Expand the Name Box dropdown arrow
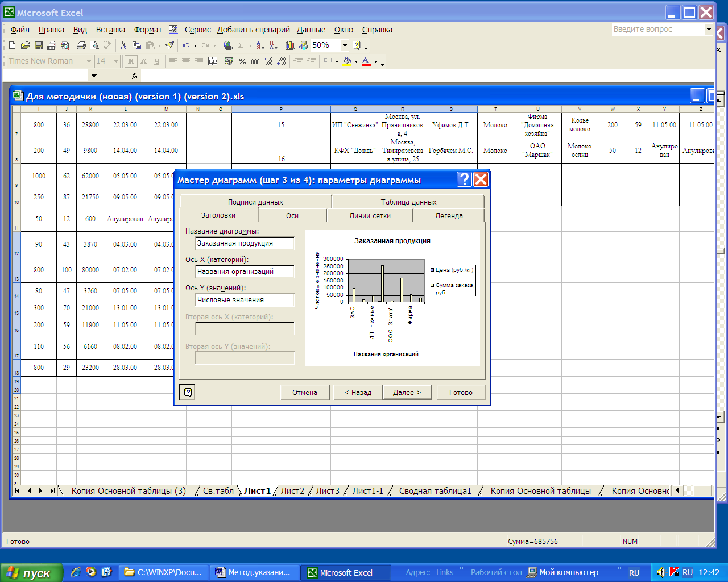 pos(94,76)
